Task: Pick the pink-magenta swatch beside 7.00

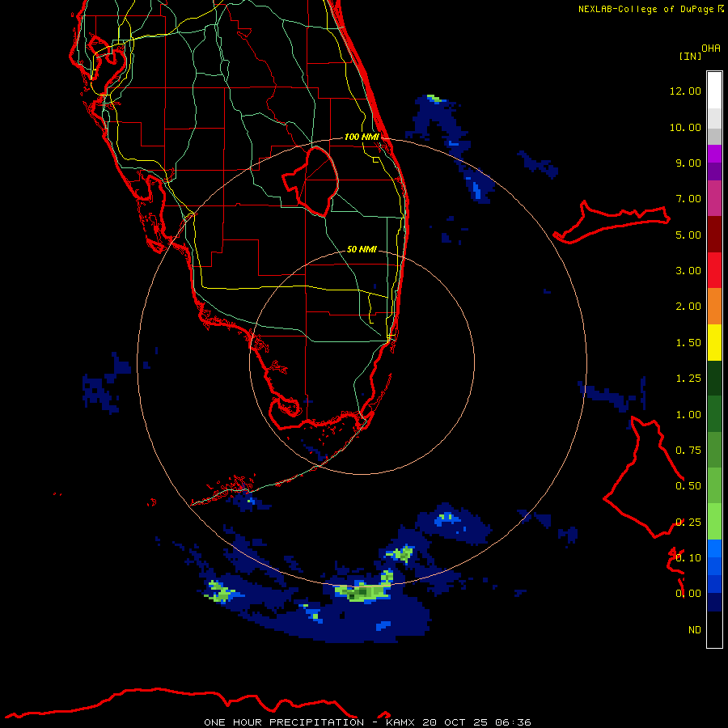Action: [x=714, y=198]
